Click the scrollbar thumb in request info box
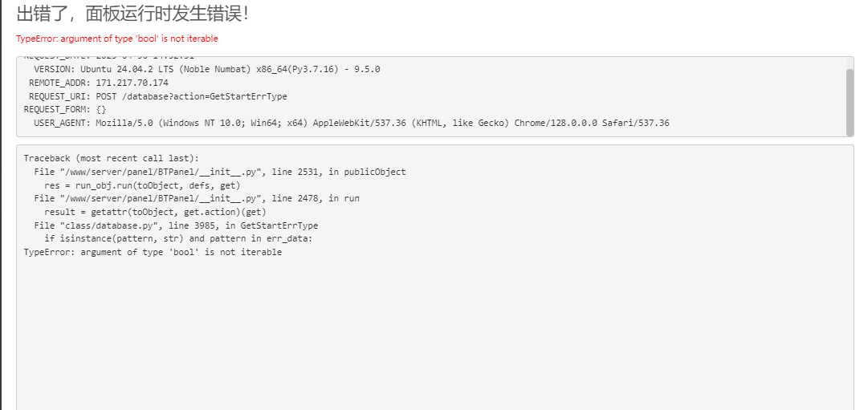 coord(850,102)
